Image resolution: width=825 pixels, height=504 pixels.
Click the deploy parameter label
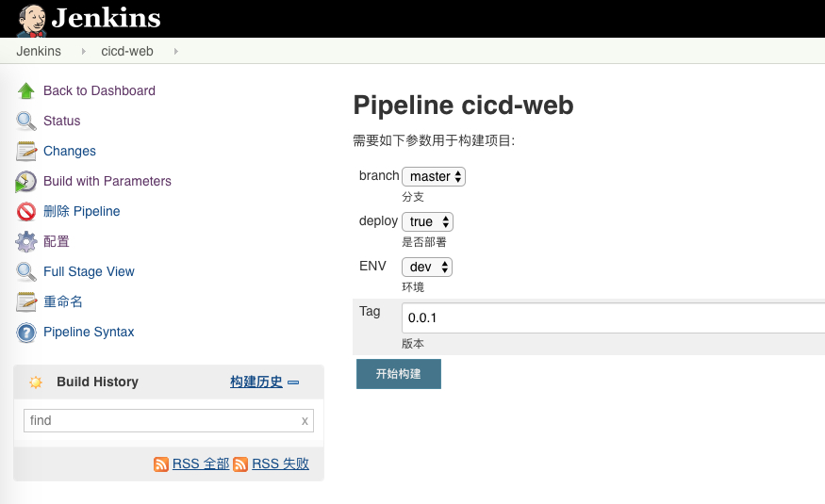[x=378, y=220]
